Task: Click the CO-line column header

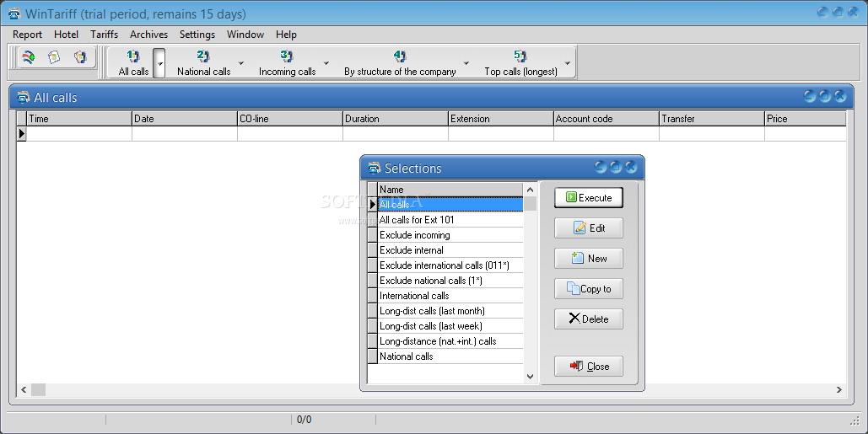Action: coord(290,119)
